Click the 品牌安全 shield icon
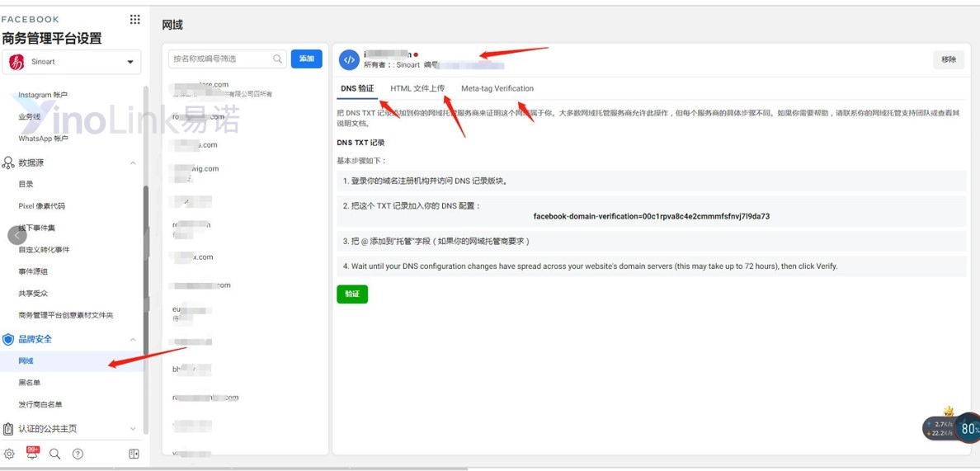Viewport: 980px width, 471px height. pyautogui.click(x=8, y=339)
